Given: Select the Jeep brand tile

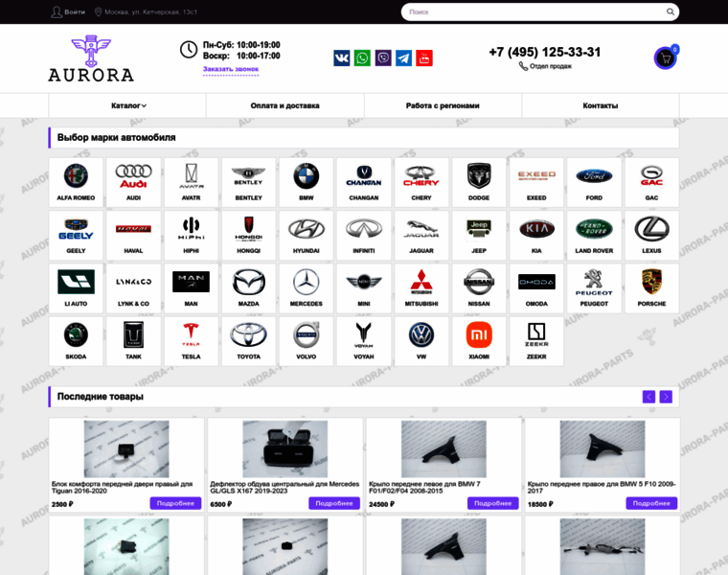Looking at the screenshot, I should pos(479,235).
